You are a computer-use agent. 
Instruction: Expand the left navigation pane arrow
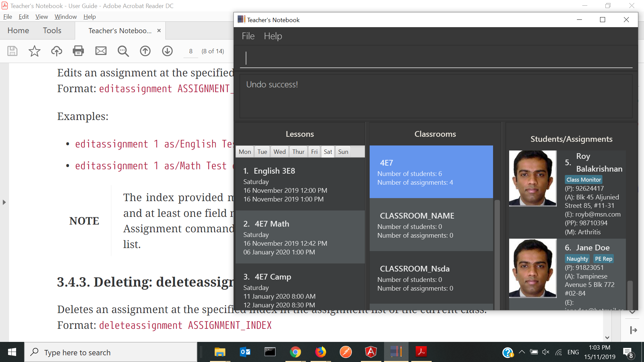[x=4, y=202]
